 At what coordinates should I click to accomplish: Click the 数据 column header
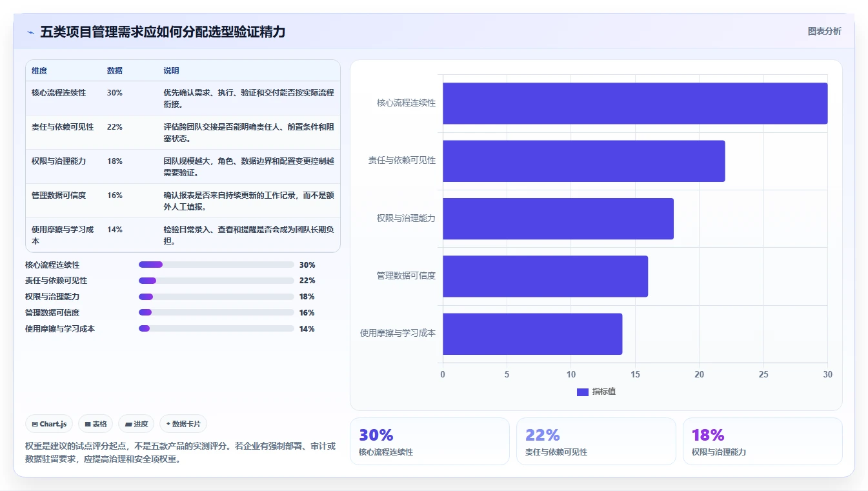tap(115, 71)
